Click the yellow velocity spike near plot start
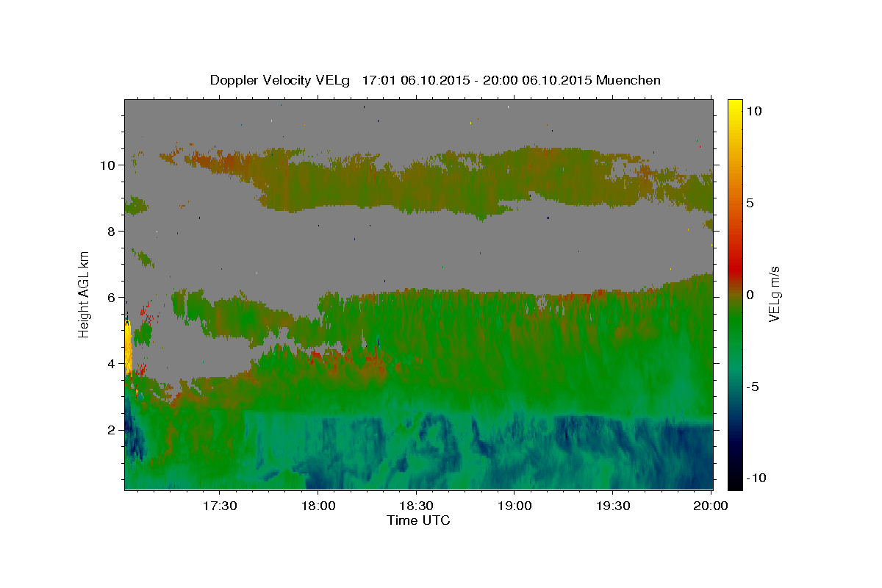Screen dimensions: 882x588 click(x=128, y=348)
